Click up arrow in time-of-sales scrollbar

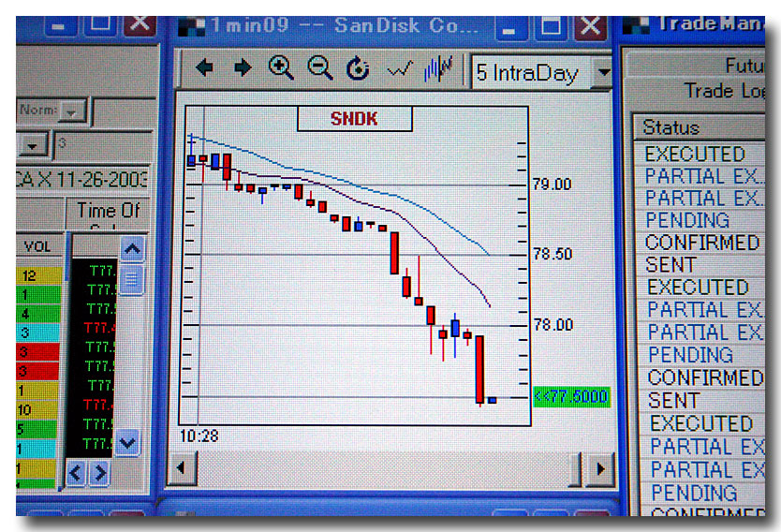point(132,248)
